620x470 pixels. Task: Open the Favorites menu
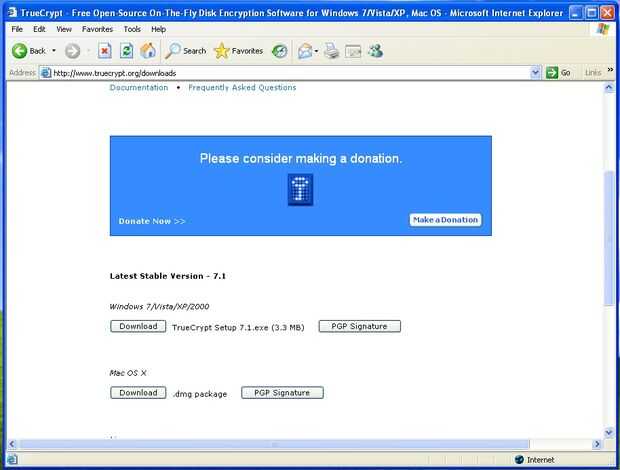click(x=97, y=29)
